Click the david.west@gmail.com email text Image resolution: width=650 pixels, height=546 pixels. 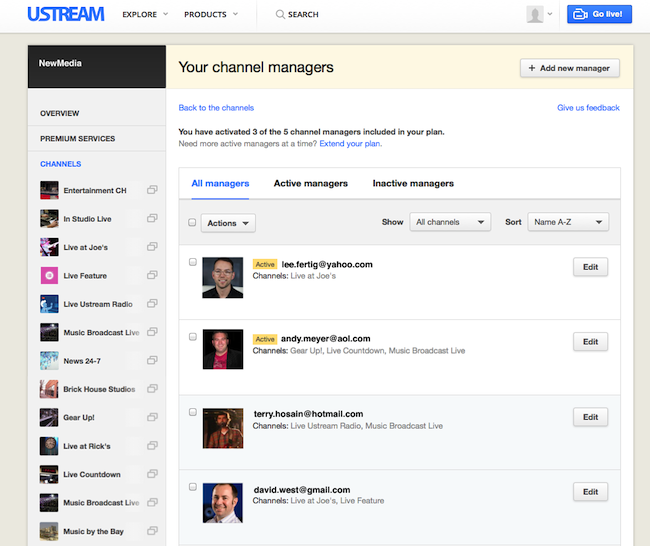(x=302, y=490)
